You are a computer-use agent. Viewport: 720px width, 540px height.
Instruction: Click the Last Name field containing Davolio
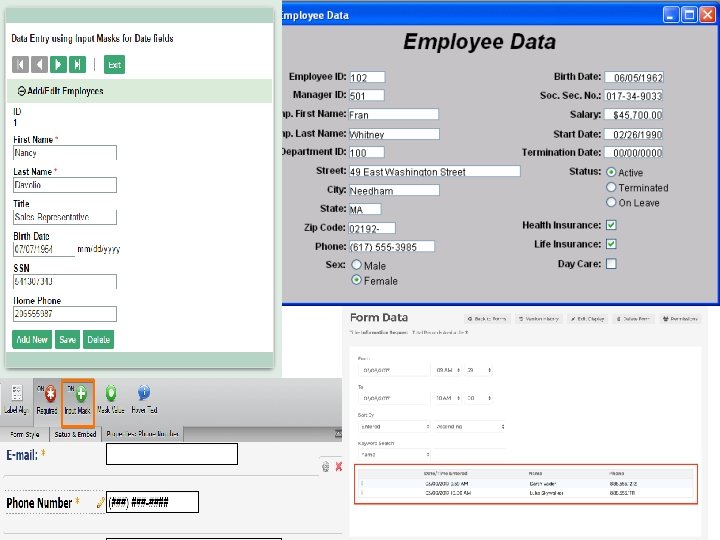coord(65,185)
